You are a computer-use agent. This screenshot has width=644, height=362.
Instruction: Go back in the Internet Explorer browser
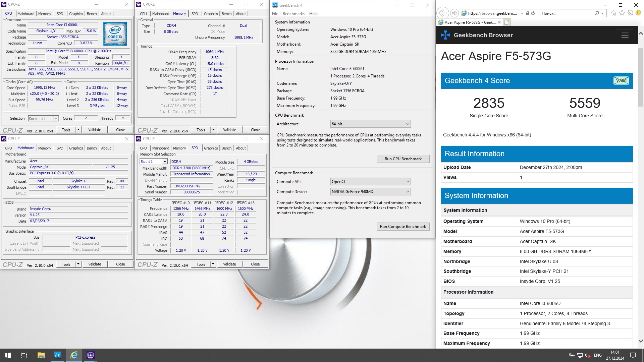click(443, 13)
